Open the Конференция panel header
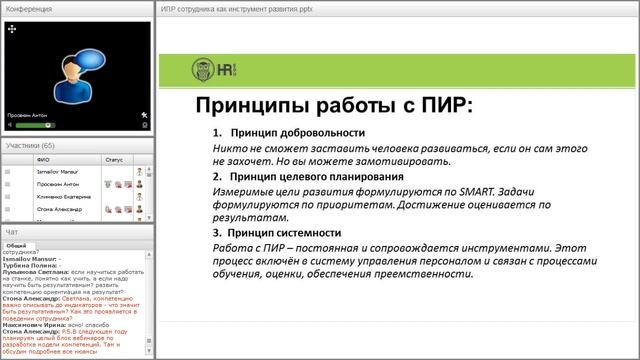Viewport: 640px width, 360px height. coord(78,9)
